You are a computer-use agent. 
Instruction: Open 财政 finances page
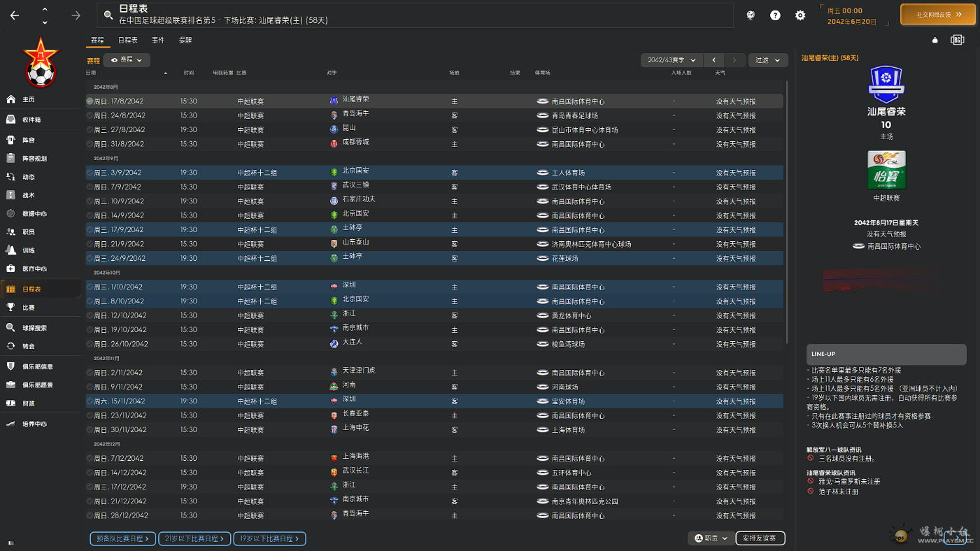10,403
